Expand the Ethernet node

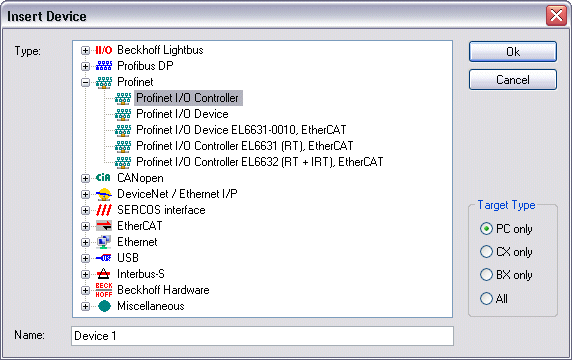(x=85, y=242)
